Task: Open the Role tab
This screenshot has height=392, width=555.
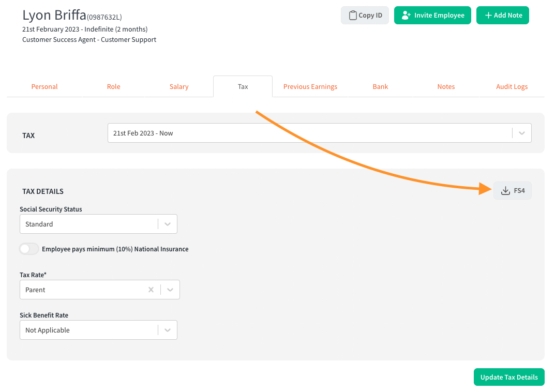Action: (x=114, y=87)
